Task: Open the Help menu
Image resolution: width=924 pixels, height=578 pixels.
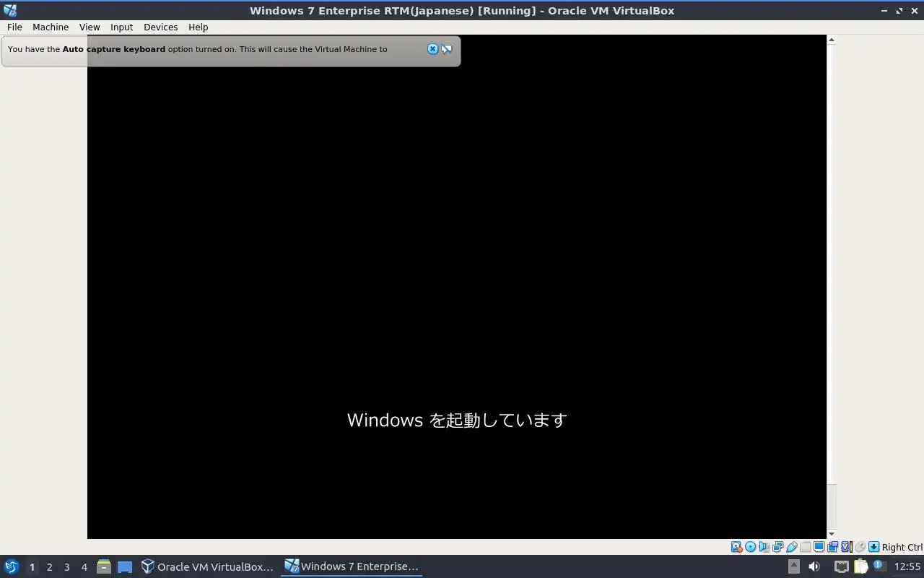Action: click(x=198, y=27)
